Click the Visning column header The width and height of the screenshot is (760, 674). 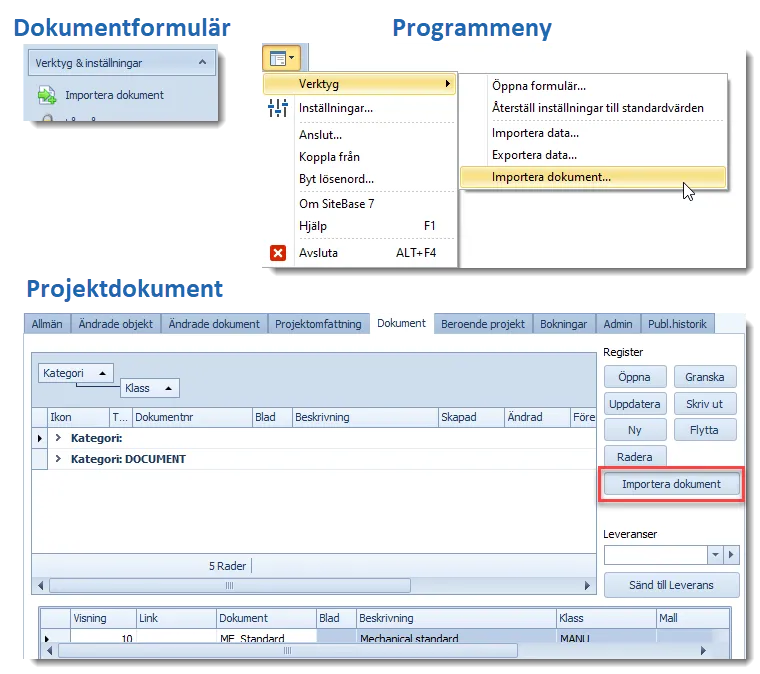103,618
